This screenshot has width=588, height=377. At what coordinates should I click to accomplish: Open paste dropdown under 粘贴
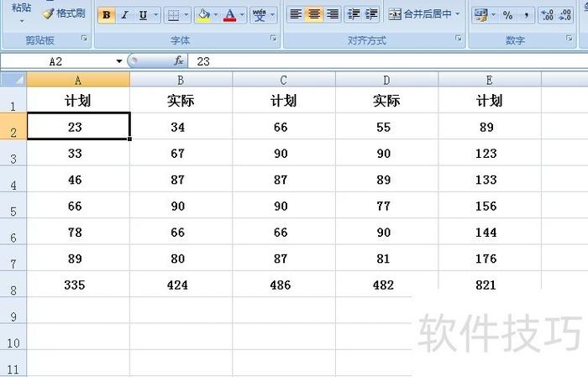click(x=21, y=21)
